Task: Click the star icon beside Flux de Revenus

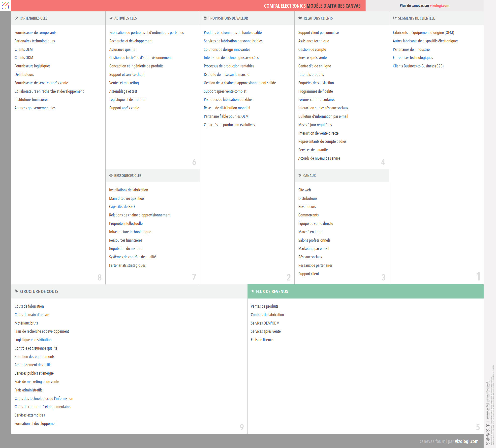Action: 253,291
